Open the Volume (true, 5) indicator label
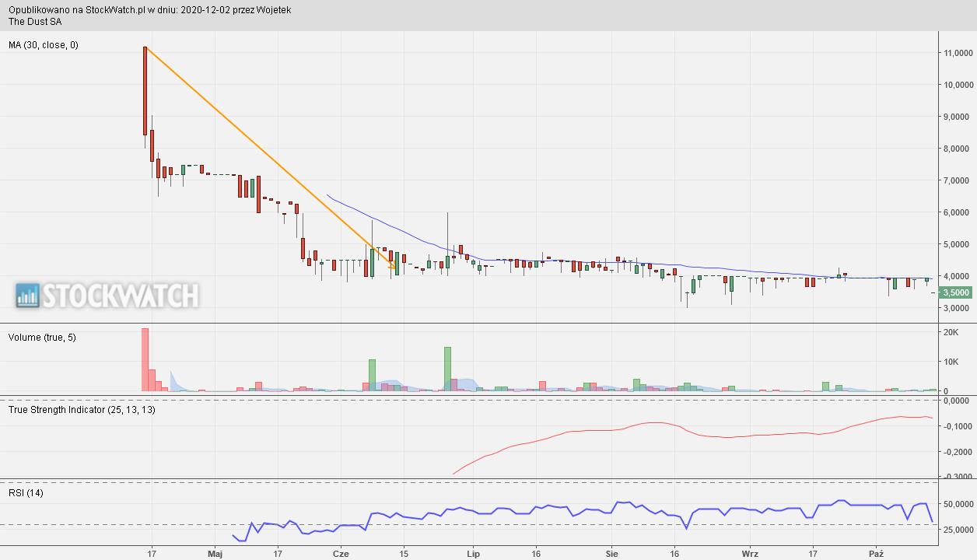This screenshot has width=977, height=560. click(x=42, y=338)
